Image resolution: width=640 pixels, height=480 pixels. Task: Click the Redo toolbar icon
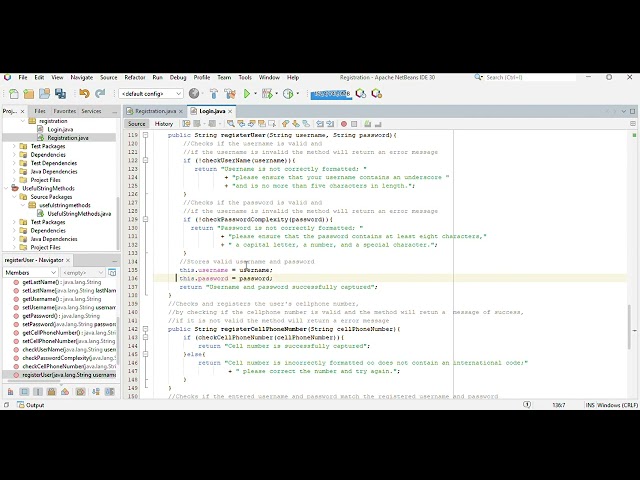click(x=100, y=94)
